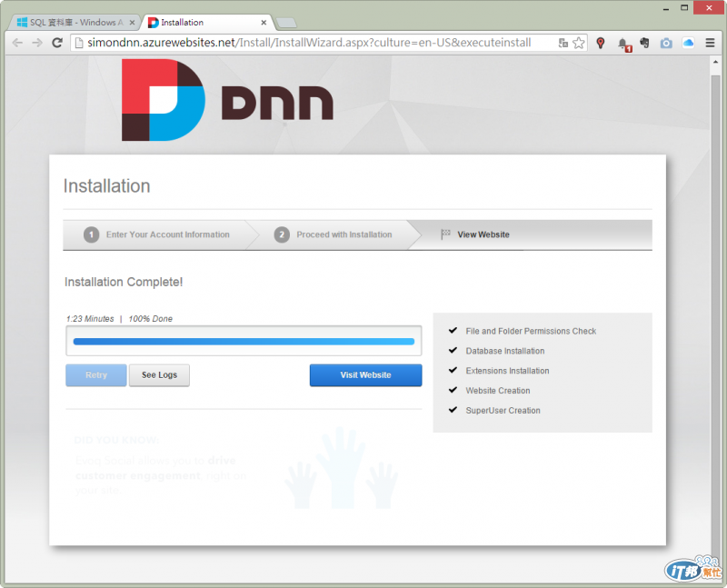Maximize the Chrome window
This screenshot has width=727, height=588.
click(x=684, y=8)
